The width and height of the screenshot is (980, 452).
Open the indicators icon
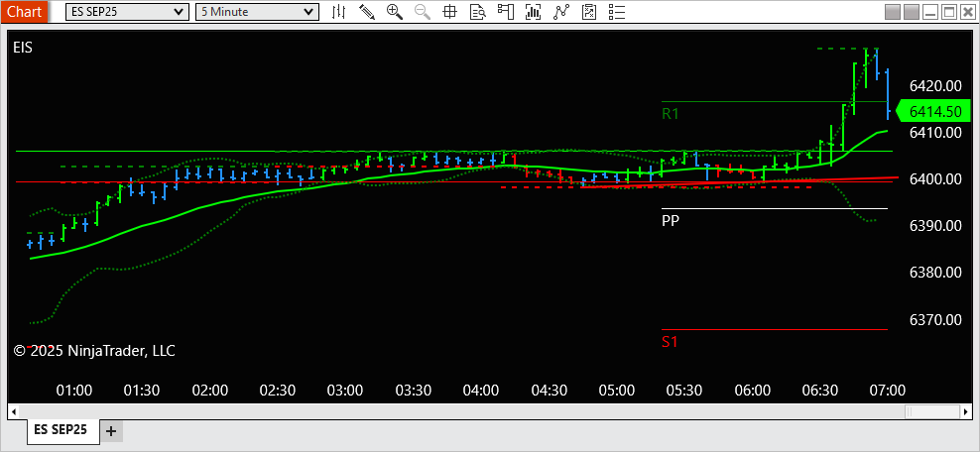[x=533, y=11]
